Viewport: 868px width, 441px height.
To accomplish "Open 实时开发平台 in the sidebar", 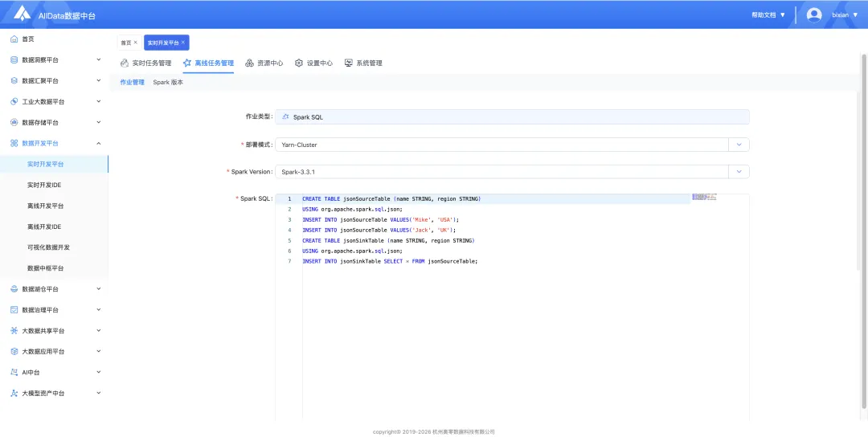I will click(x=55, y=165).
